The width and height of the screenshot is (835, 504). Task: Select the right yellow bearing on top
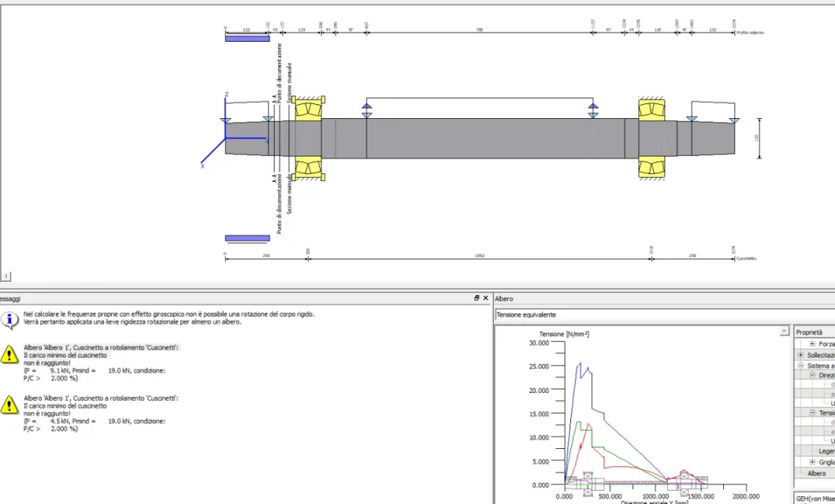pyautogui.click(x=651, y=109)
